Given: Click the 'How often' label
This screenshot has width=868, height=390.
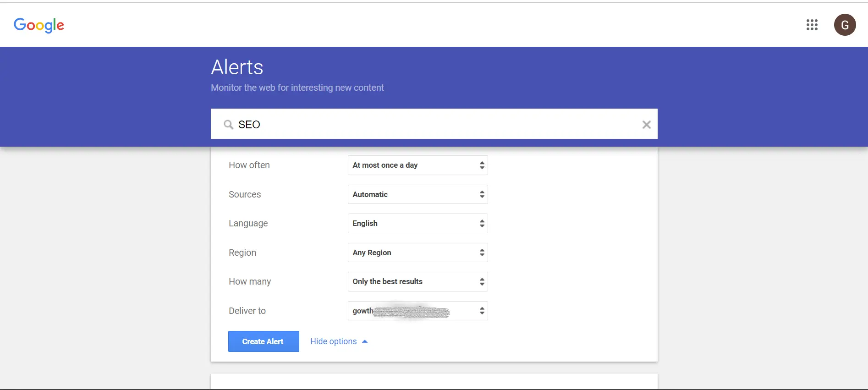Looking at the screenshot, I should click(x=249, y=165).
